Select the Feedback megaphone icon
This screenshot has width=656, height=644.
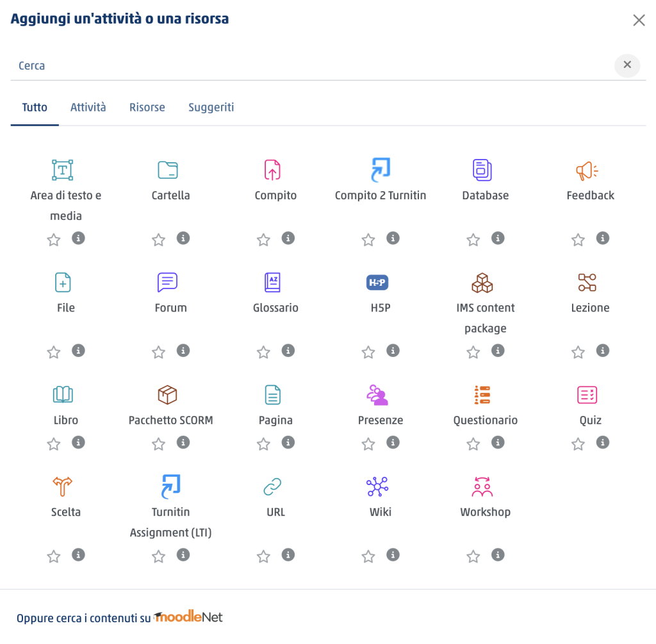point(587,170)
